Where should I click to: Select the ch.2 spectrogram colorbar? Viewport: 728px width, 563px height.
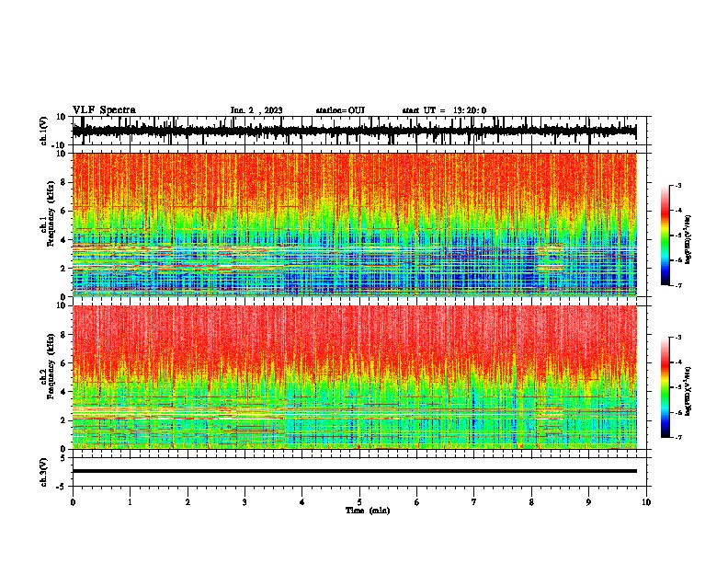665,387
